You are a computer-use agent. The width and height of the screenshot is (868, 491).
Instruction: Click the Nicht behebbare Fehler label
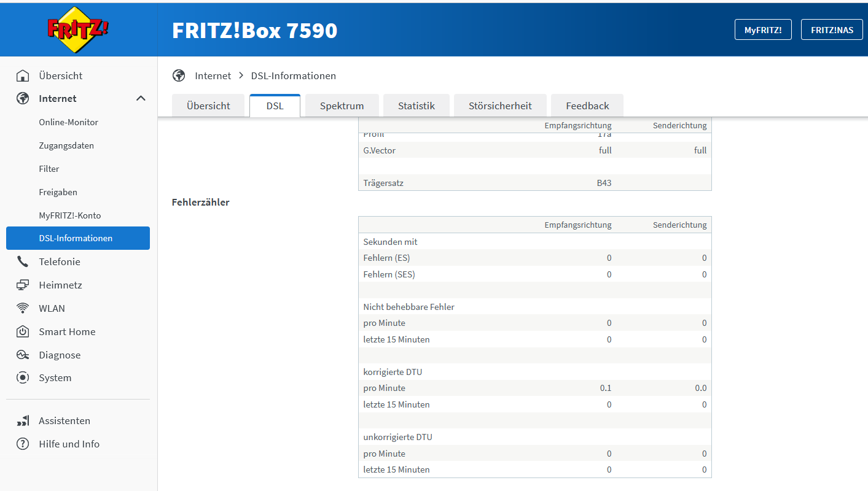click(409, 307)
